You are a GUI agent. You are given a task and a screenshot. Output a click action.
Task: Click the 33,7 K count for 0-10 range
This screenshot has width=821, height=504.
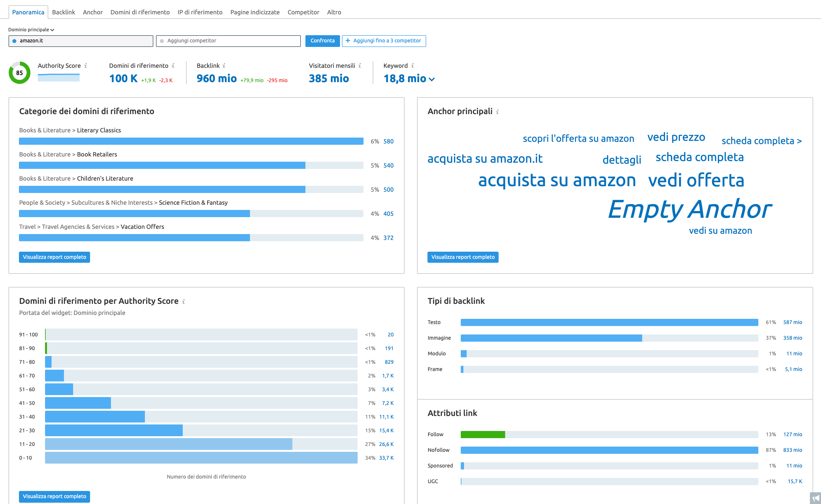click(x=386, y=458)
